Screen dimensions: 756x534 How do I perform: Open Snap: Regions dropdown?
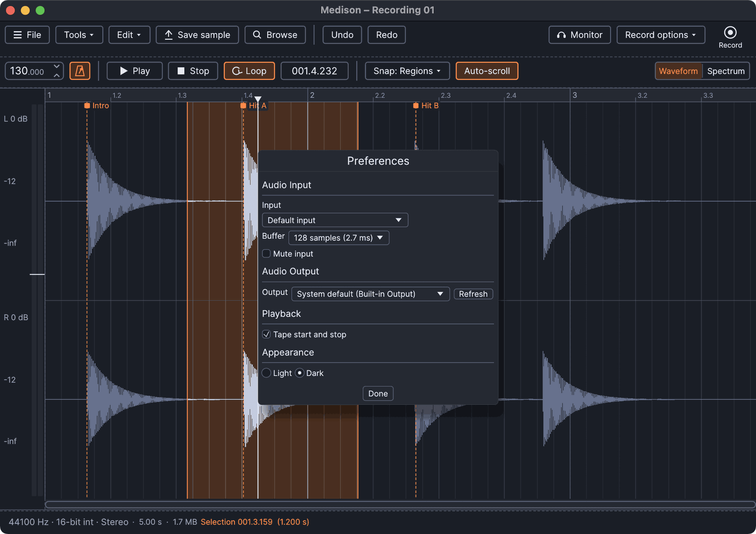[x=407, y=71]
